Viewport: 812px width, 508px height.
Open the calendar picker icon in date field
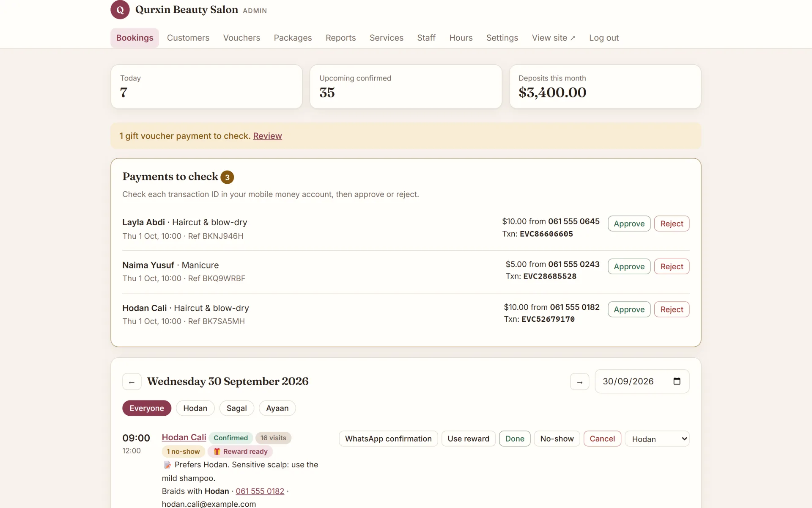pos(677,381)
